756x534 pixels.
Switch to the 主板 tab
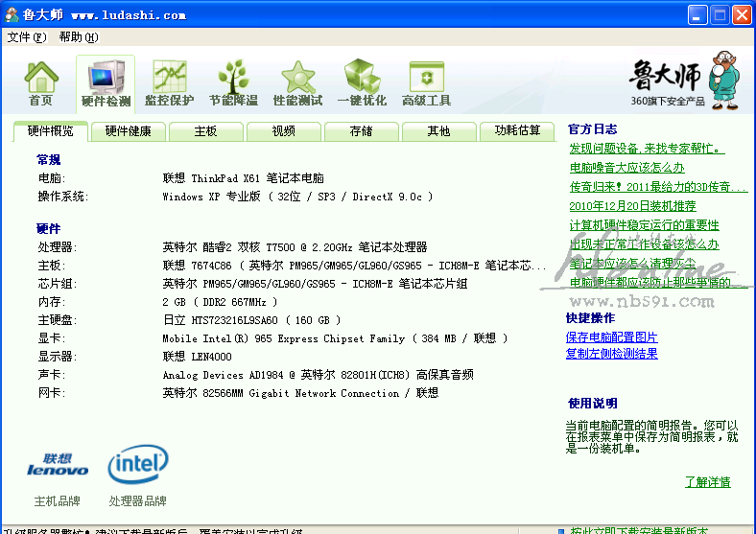tap(205, 131)
